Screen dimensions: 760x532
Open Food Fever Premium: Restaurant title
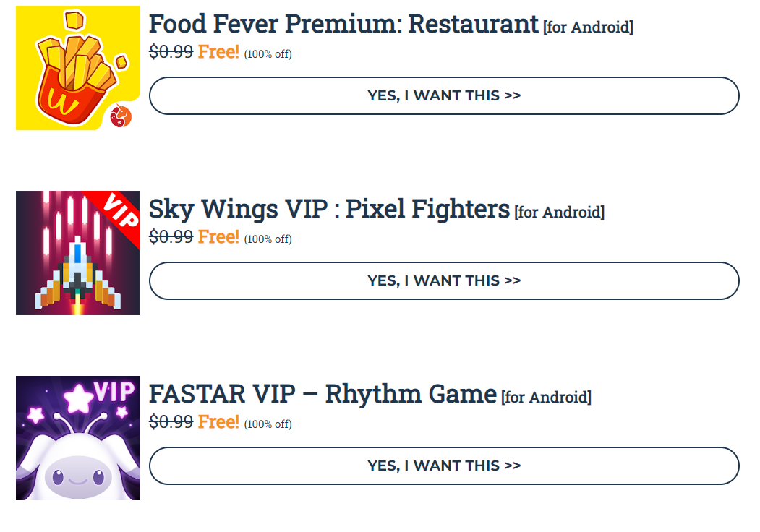[x=343, y=24]
